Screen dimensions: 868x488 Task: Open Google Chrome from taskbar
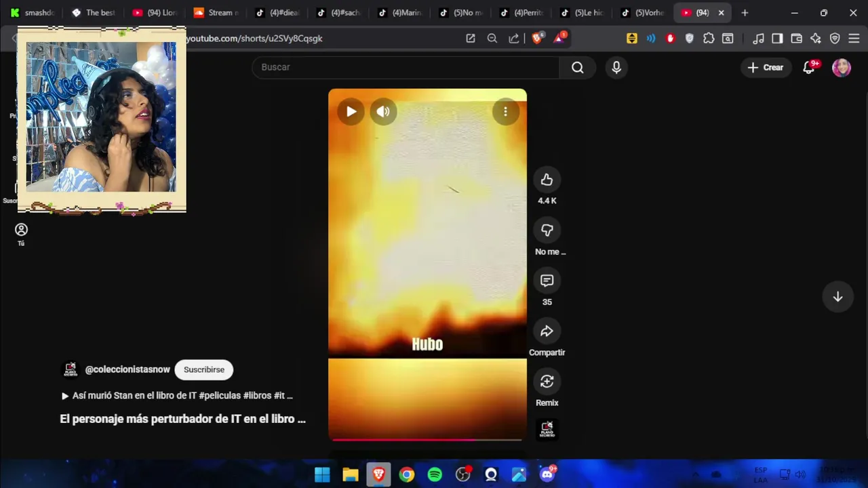[x=406, y=474]
